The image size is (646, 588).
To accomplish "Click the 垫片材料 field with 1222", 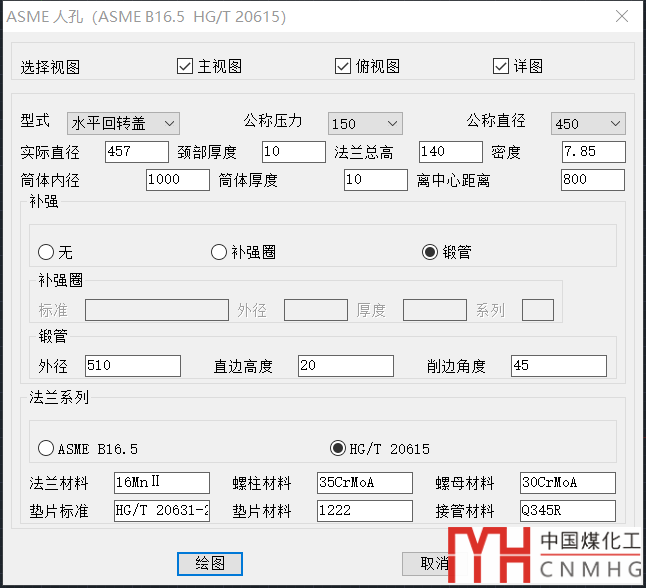I will 365,511.
